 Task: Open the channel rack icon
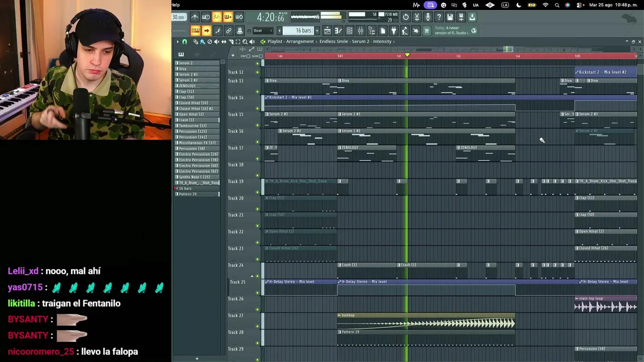point(349,31)
